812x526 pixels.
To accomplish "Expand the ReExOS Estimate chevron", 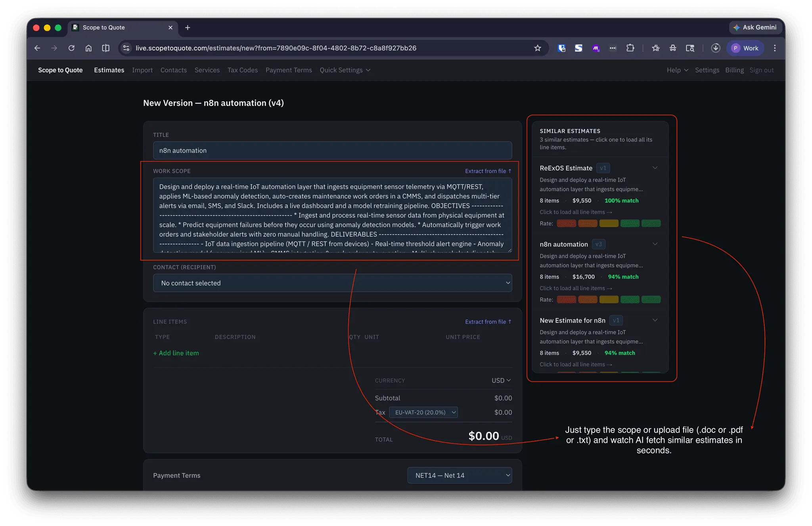I will (x=655, y=168).
